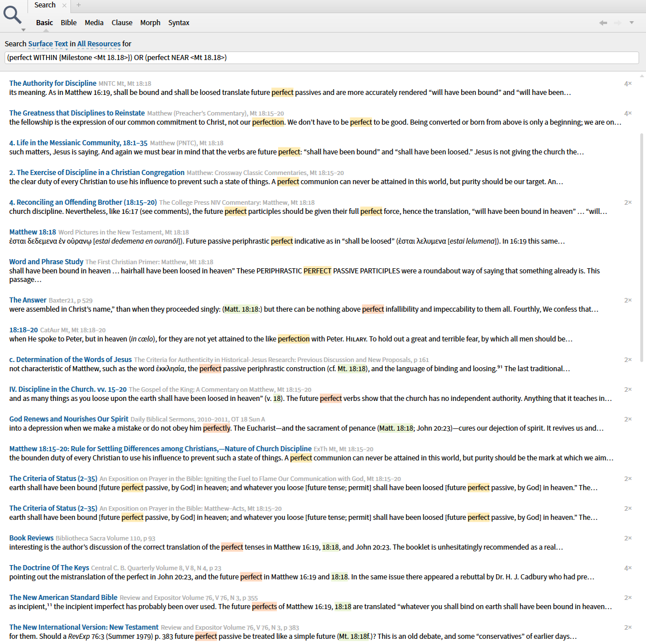Screen dimensions: 646x644
Task: Switch to the Media search type
Action: [94, 23]
